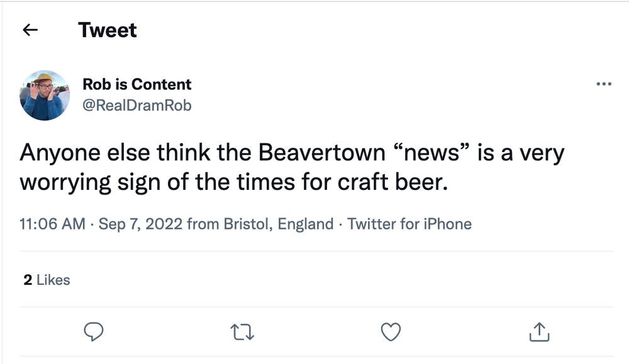The image size is (629, 364).
Task: Click the word 'Beavertown' in the tweet
Action: click(327, 153)
